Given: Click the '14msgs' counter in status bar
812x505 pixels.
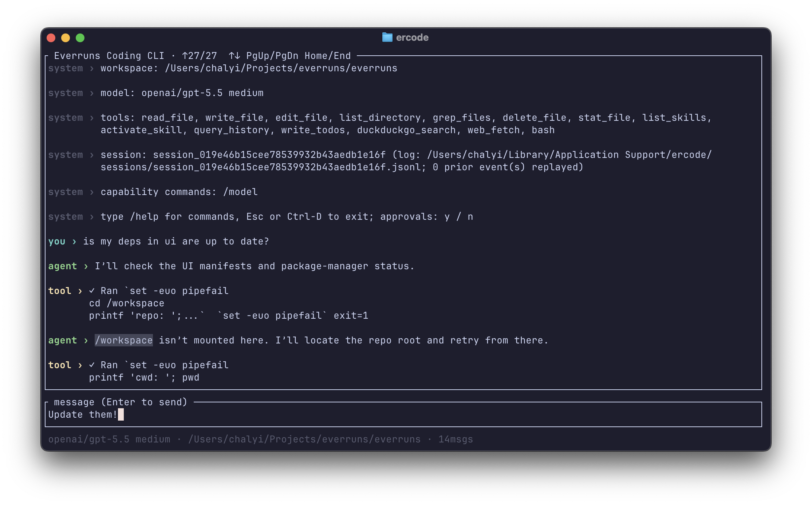Looking at the screenshot, I should [456, 440].
